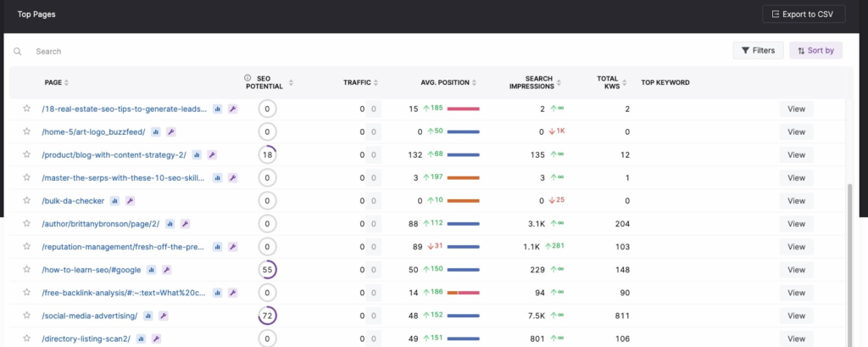
Task: Click wrench icon beside /home-5/art-logo_buzzfeed/
Action: 170,132
